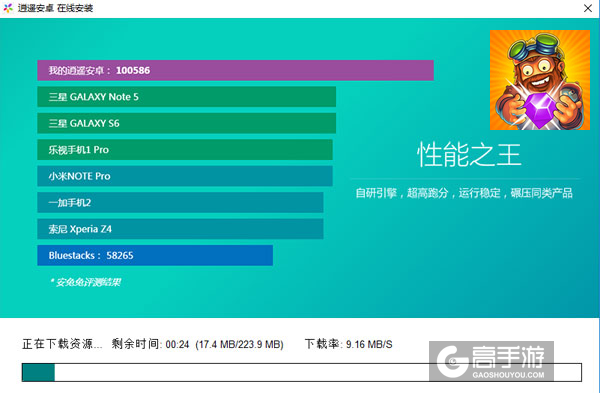Click the remaining time 00:24 value
The image size is (600, 393).
177,345
